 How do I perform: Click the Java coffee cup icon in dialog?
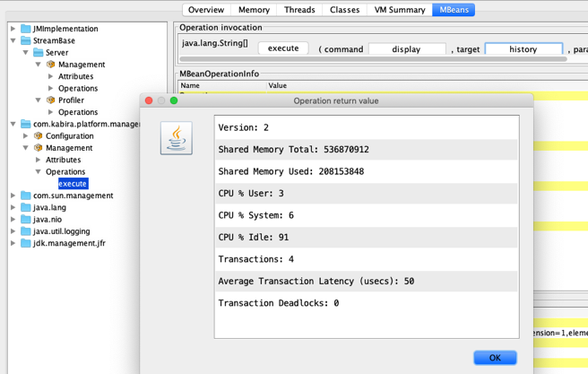tap(176, 138)
